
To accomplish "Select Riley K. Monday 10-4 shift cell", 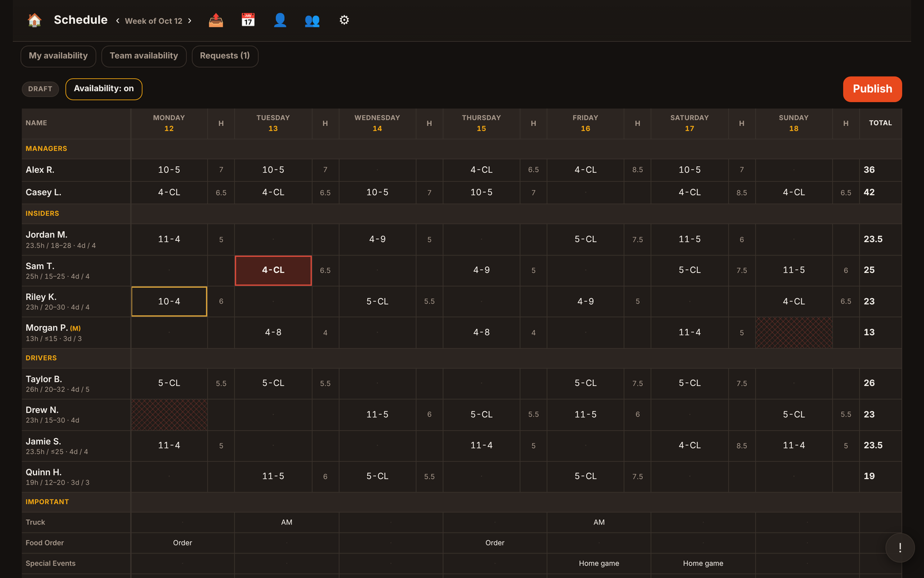I will [x=169, y=301].
